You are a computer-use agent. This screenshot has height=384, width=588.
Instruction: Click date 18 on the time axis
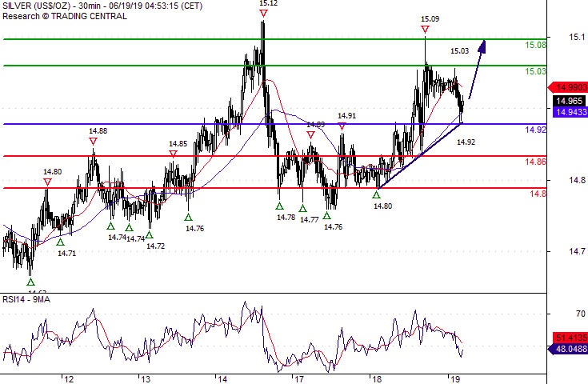(x=378, y=379)
